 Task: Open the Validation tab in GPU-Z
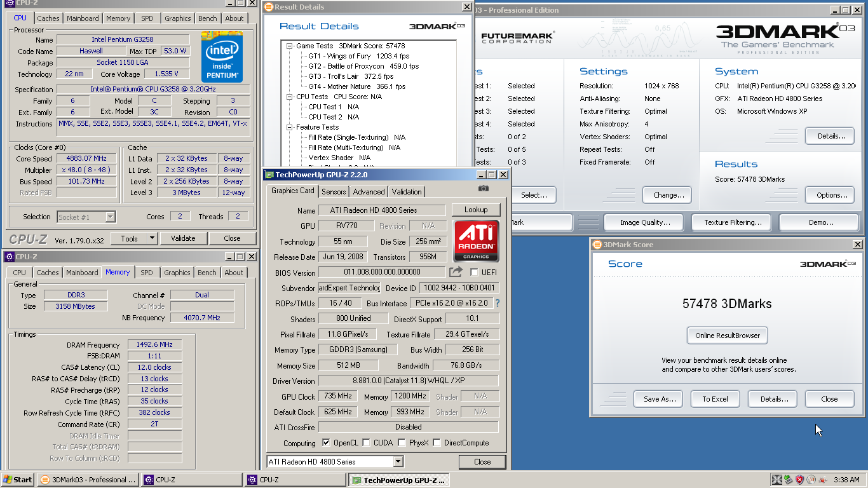pos(407,191)
